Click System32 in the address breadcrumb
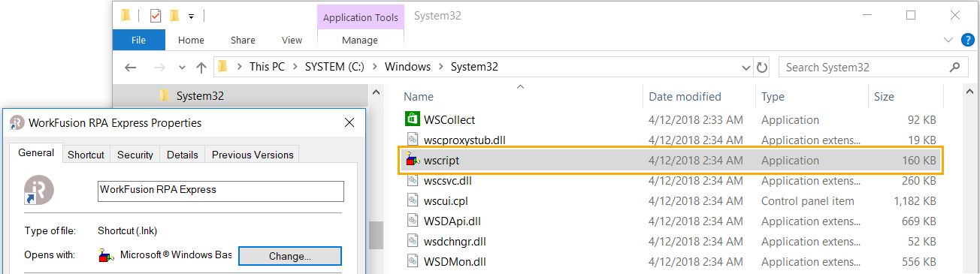 474,67
